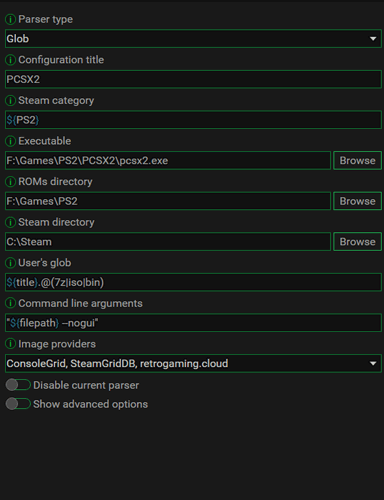Open the Parser type dropdown showing Glob

click(193, 39)
